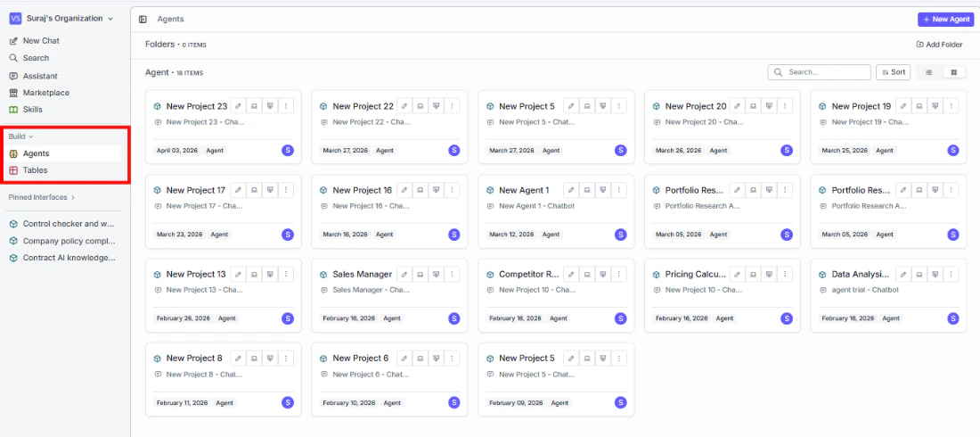Collapse the Build section in sidebar
Image resolution: width=980 pixels, height=437 pixels.
20,136
